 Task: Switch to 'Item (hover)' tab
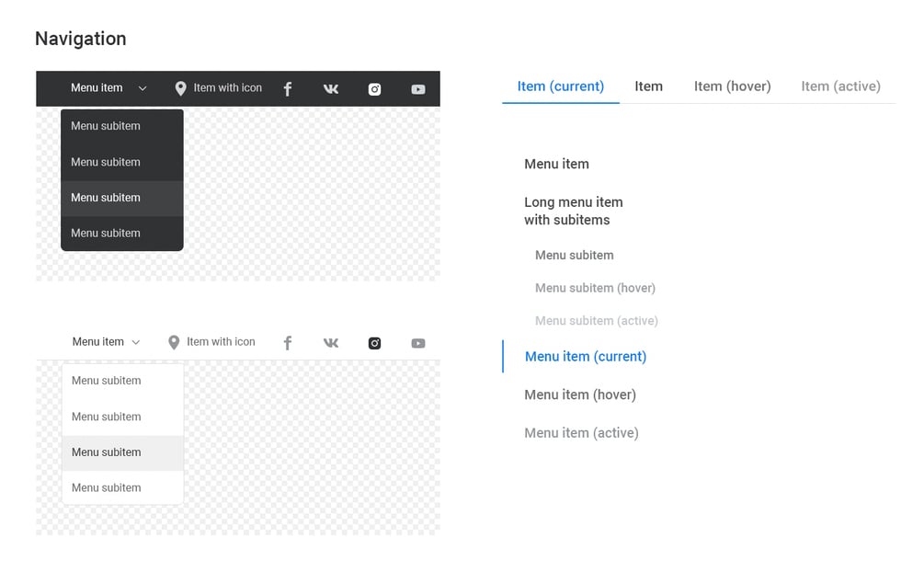click(733, 86)
